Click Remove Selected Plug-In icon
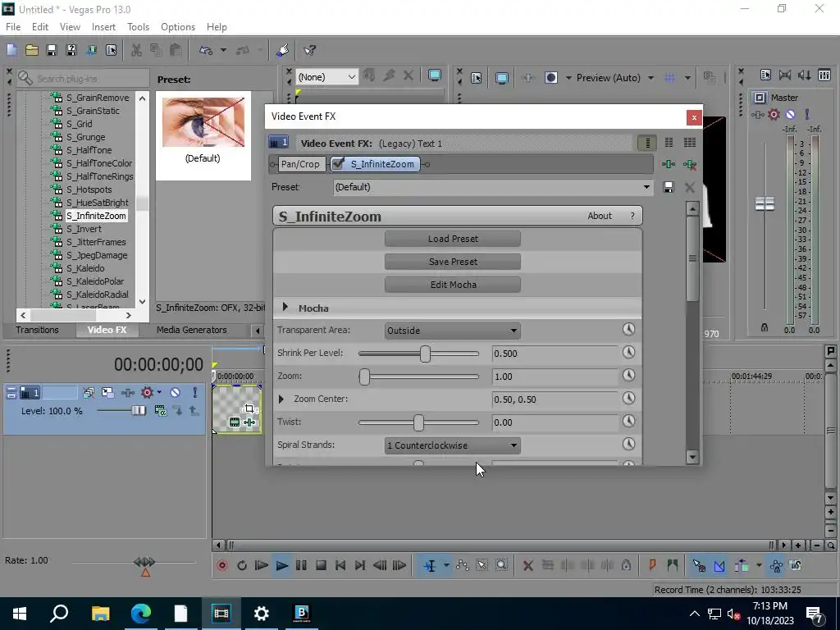 690,164
